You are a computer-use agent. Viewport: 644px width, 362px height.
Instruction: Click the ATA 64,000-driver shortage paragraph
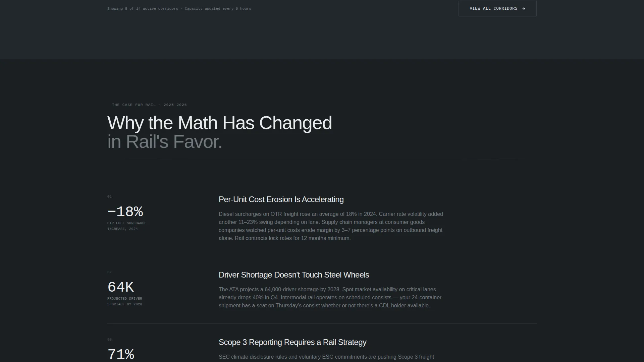click(330, 298)
